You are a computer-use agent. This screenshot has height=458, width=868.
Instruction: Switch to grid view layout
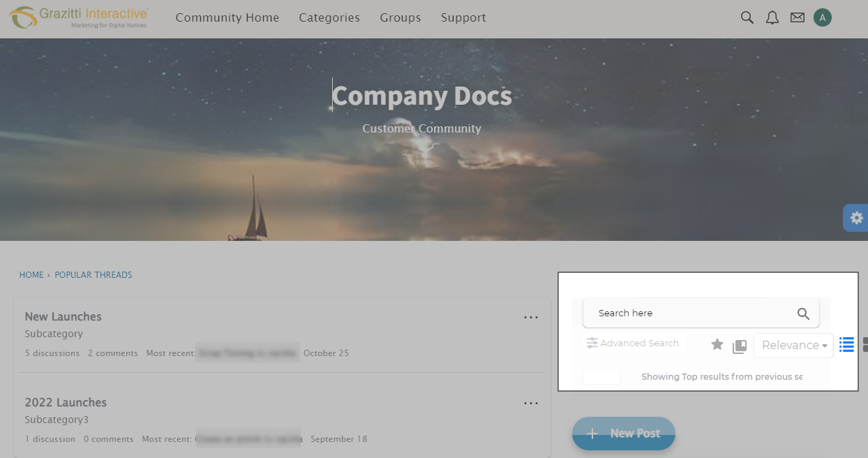coord(865,344)
